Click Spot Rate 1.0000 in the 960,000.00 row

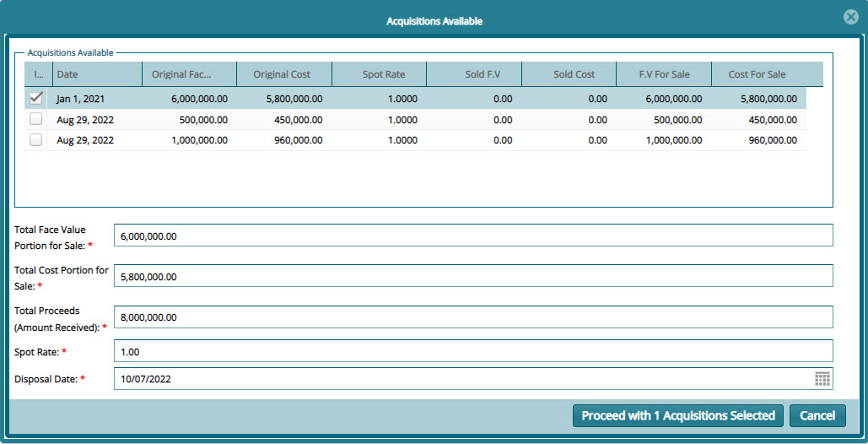tap(403, 141)
